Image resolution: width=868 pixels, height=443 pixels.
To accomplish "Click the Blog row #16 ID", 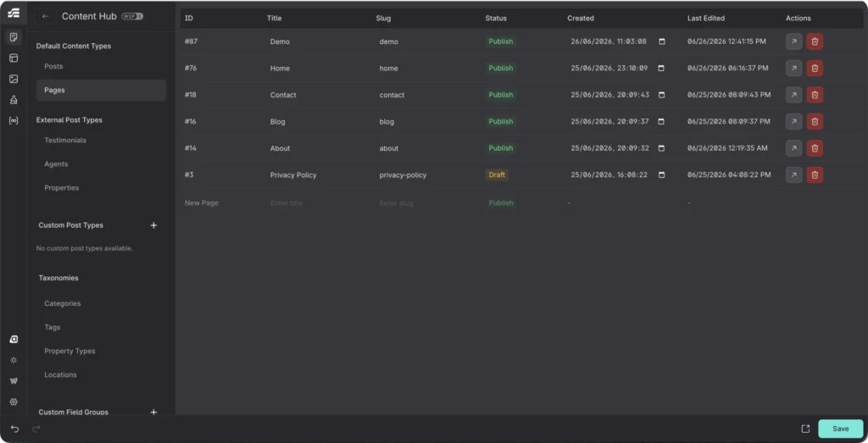I will [191, 122].
